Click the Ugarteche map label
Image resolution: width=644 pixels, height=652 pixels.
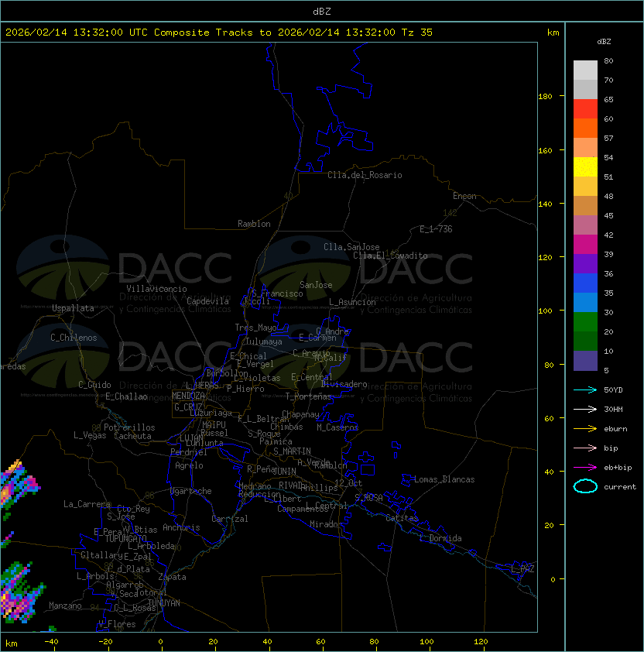pos(191,491)
